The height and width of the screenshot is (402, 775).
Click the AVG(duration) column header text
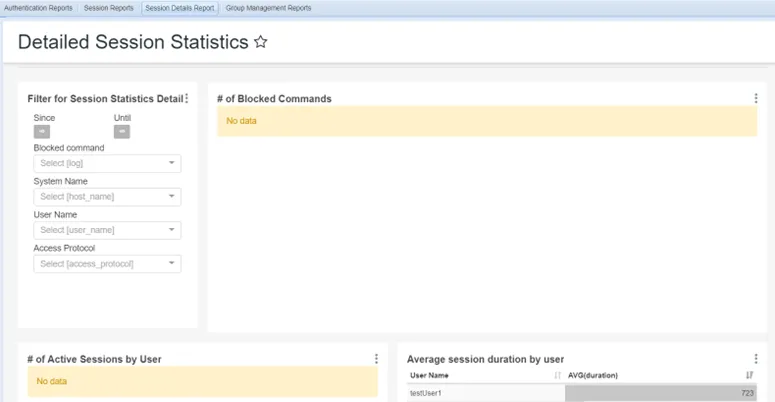tap(593, 375)
